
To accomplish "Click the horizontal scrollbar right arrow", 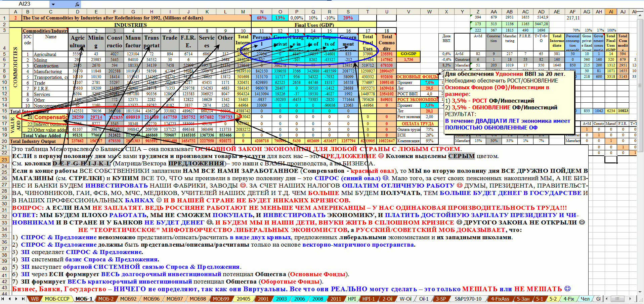I will click(x=630, y=299).
